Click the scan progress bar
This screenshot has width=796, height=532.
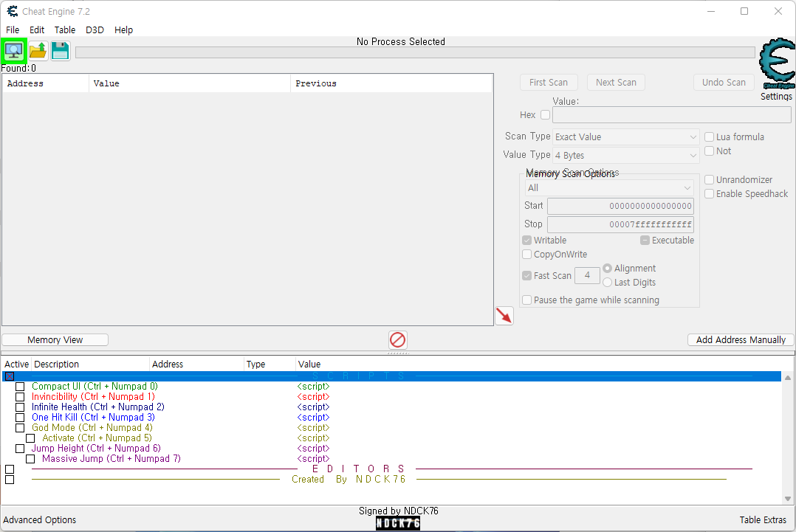(x=415, y=52)
